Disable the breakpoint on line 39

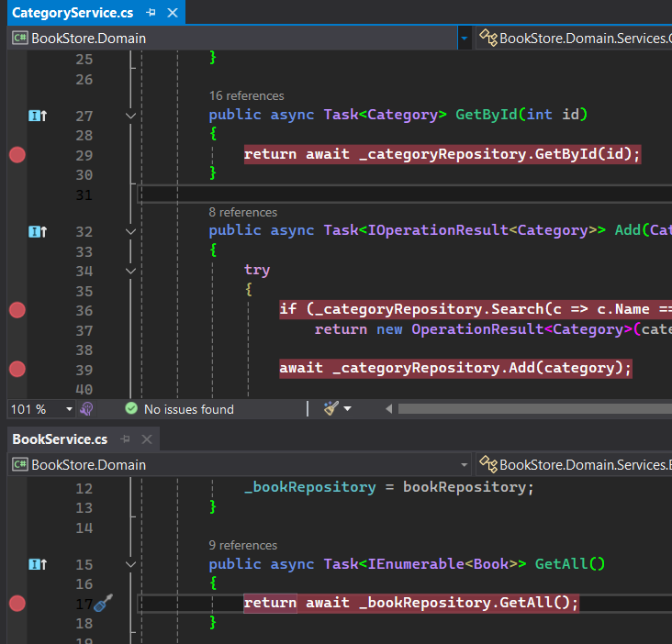(17, 368)
